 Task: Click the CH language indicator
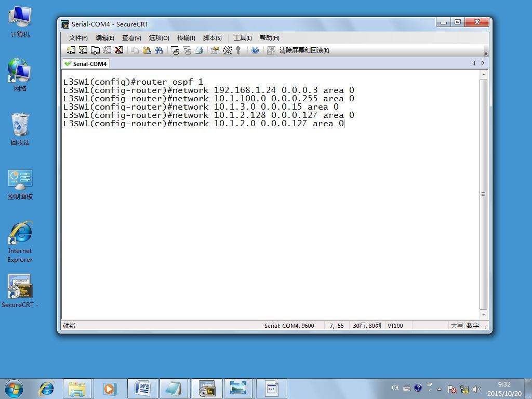coord(395,388)
